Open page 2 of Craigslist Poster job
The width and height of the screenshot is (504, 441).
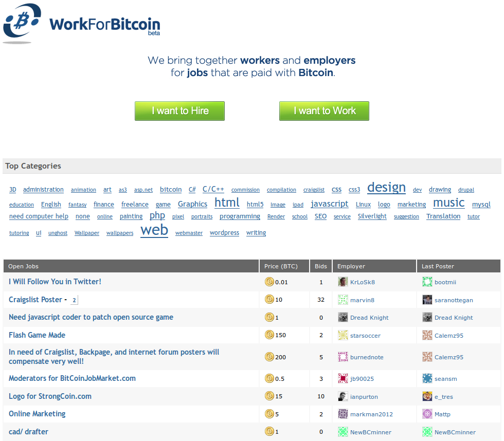click(74, 300)
